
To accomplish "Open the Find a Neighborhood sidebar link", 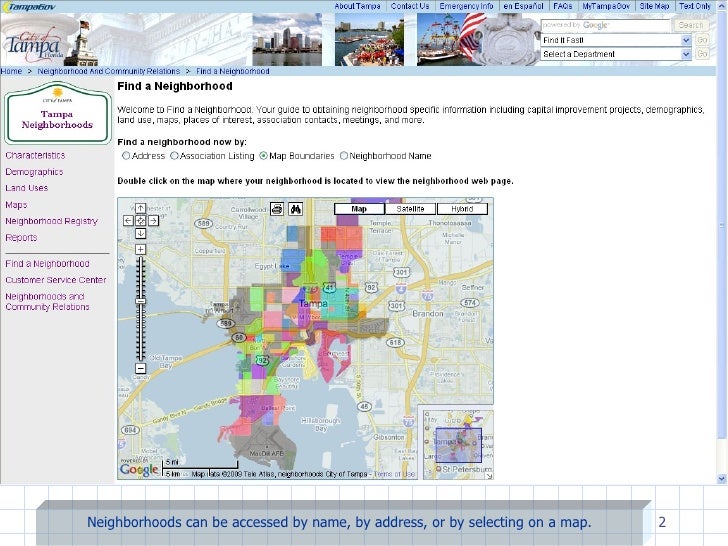I will (47, 264).
